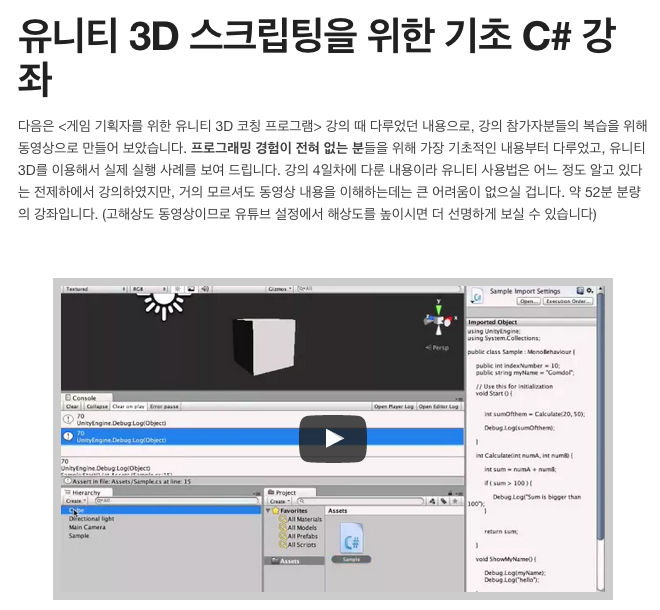The height and width of the screenshot is (610, 660).
Task: Open the Textured draw mode dropdown
Action: click(95, 289)
